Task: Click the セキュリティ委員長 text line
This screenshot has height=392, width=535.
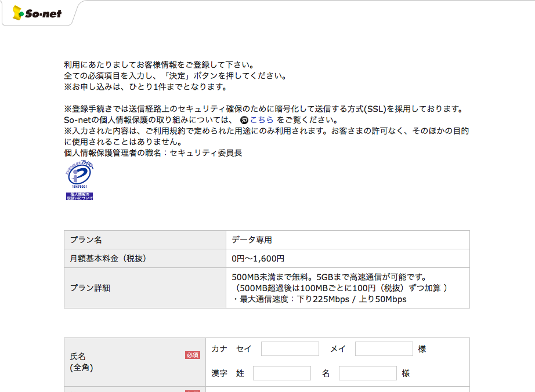Action: coord(153,153)
